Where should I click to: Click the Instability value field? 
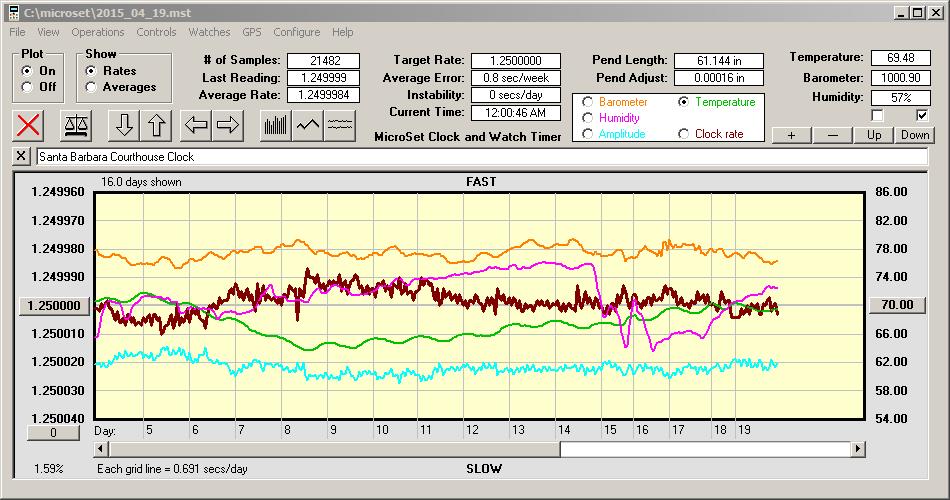click(x=516, y=95)
